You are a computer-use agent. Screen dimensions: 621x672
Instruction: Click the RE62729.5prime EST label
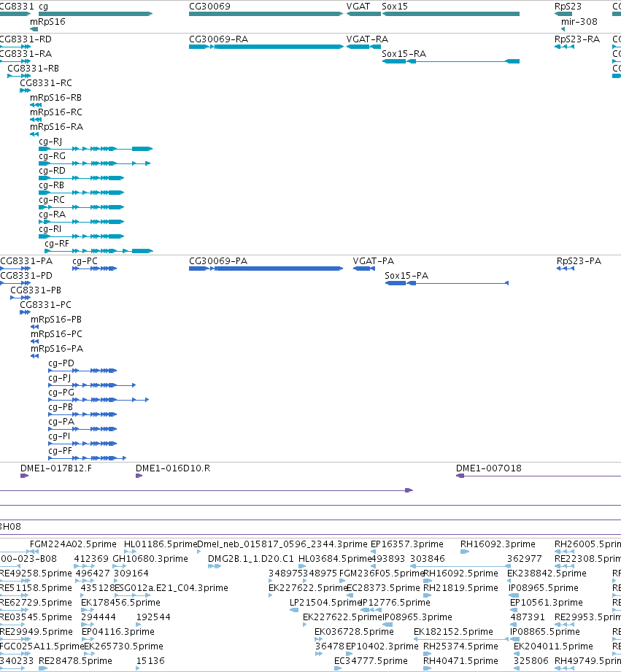tap(36, 602)
